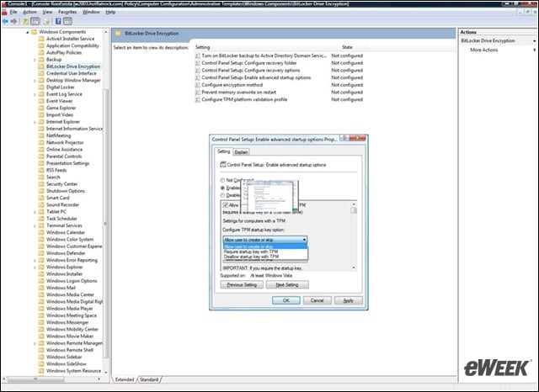This screenshot has height=392, width=539.
Task: Click the icon beside 'Configure encryption method'
Action: (x=198, y=85)
